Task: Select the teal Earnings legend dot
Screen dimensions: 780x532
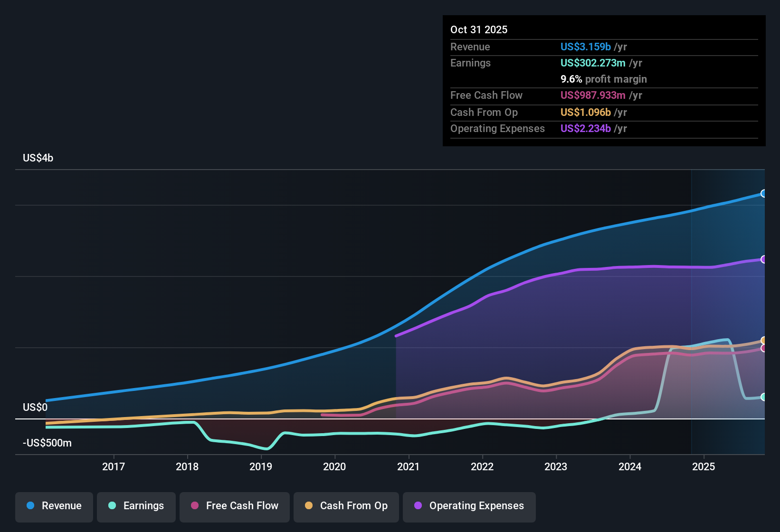Action: click(x=112, y=506)
